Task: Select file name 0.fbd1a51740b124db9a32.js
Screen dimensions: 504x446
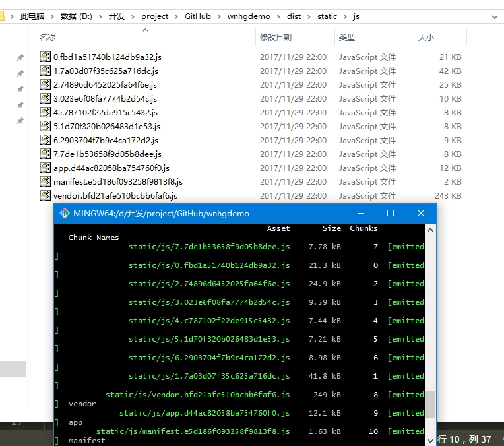Action: pyautogui.click(x=108, y=57)
